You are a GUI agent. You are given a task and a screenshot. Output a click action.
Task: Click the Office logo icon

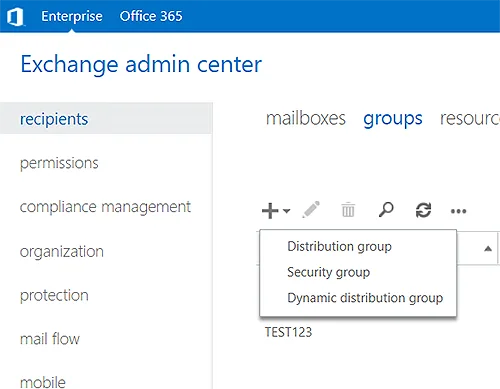click(15, 16)
